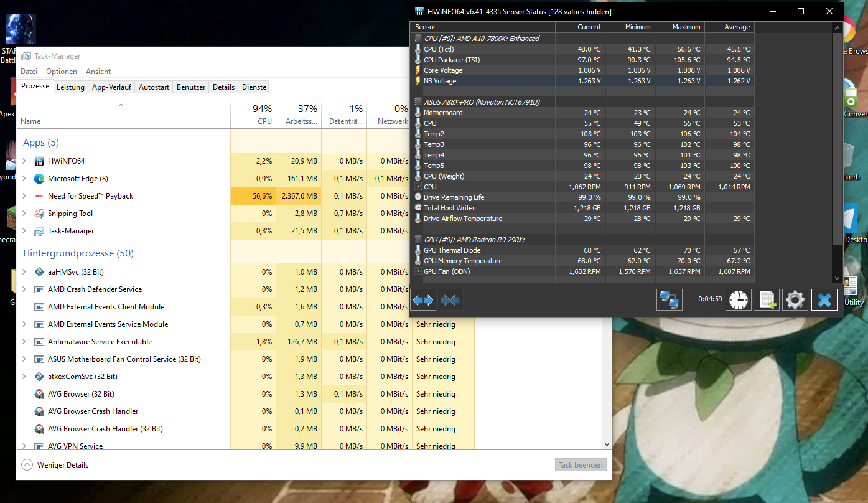Switch to the Details tab

[224, 87]
